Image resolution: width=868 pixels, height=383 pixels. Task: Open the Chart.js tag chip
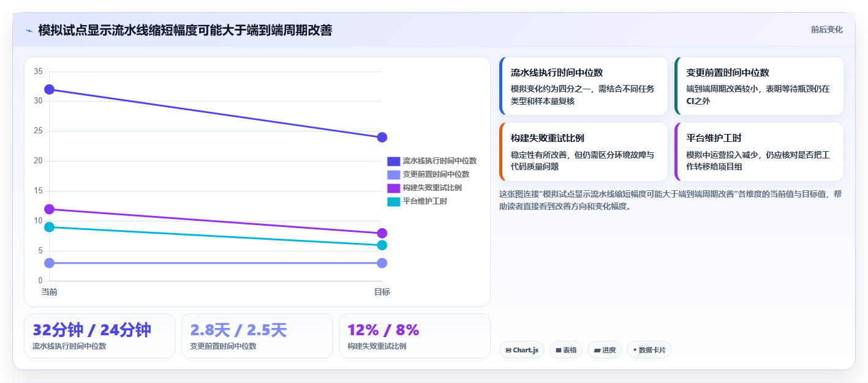click(522, 350)
